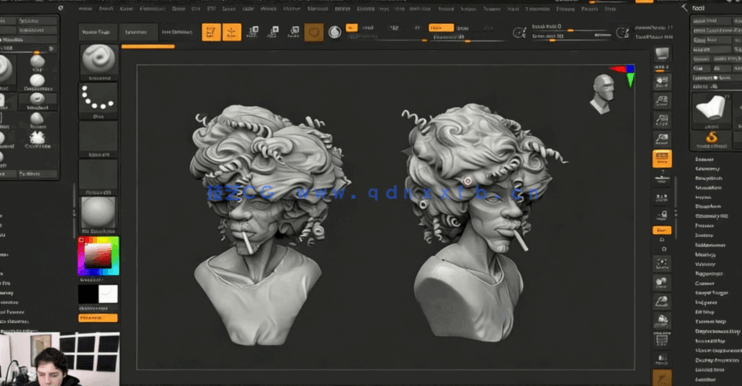Click the Actual size icon on right shelf
This screenshot has height=386, width=742.
[x=662, y=120]
